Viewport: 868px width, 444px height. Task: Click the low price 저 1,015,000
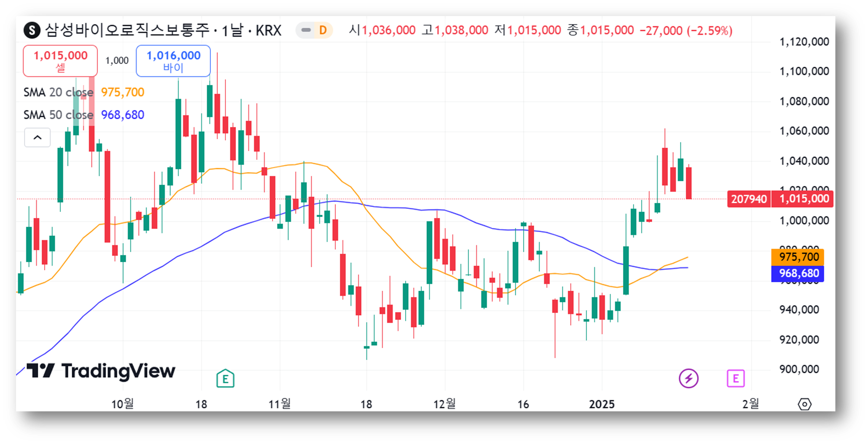pyautogui.click(x=528, y=30)
